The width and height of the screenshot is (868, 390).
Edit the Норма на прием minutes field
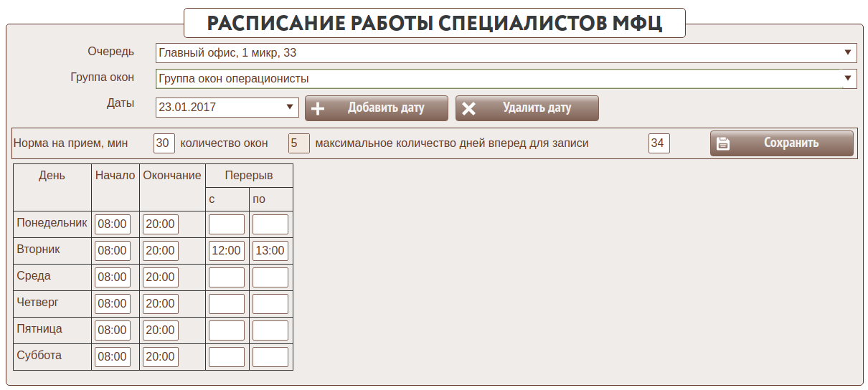pyautogui.click(x=164, y=143)
